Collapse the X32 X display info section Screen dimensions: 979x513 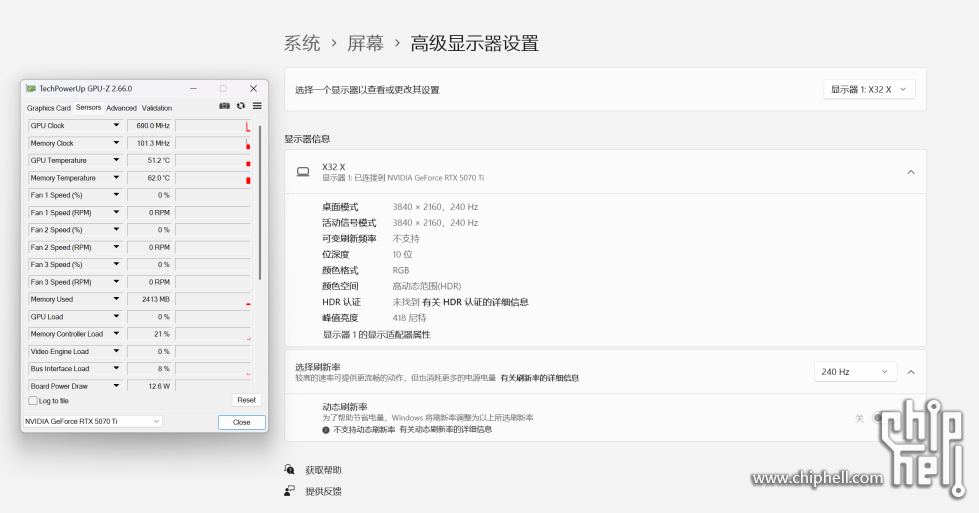[911, 172]
